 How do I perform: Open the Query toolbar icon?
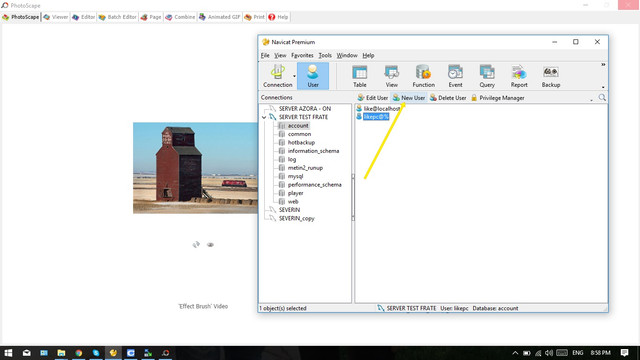click(x=487, y=76)
